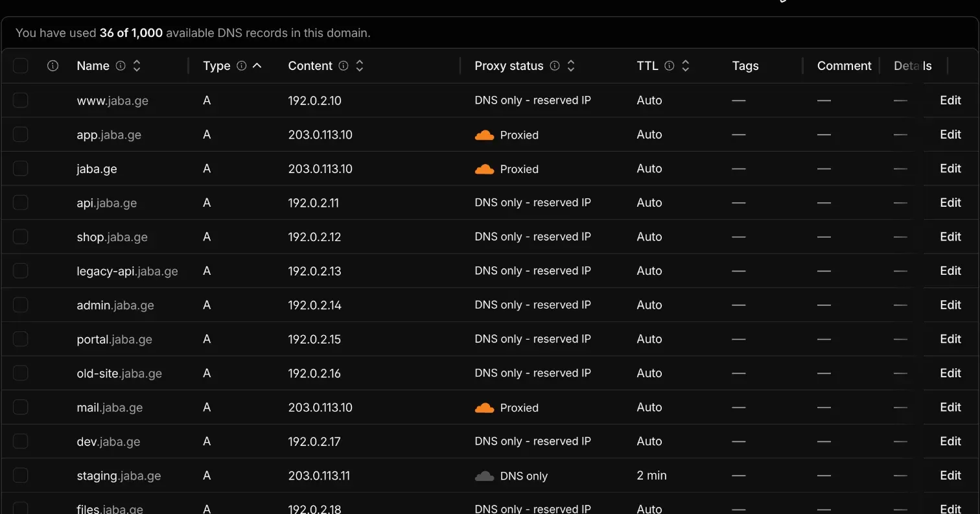Screen dimensions: 980x514
Task: Click the orange cloud in the jaba.ge apex row
Action: (x=484, y=169)
